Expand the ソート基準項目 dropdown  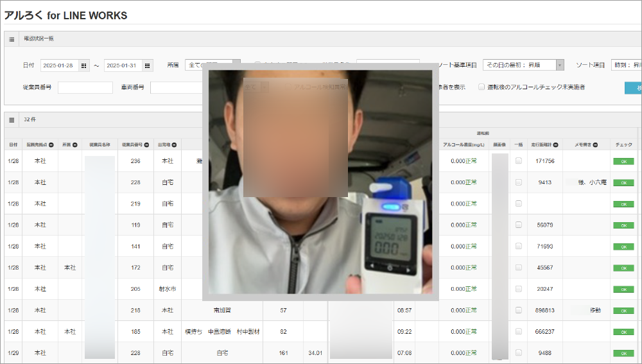click(560, 65)
